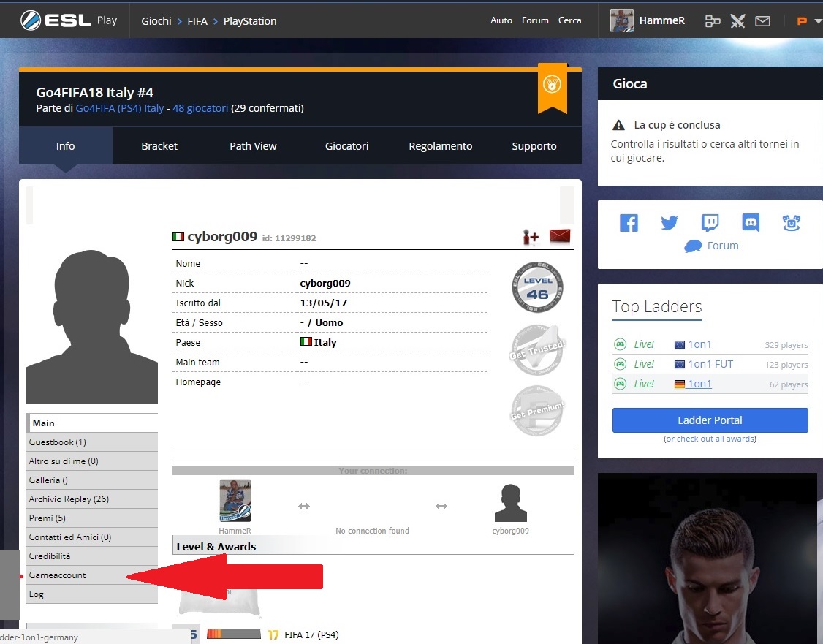The image size is (823, 644).
Task: Click the ESL Play logo
Action: click(x=68, y=20)
